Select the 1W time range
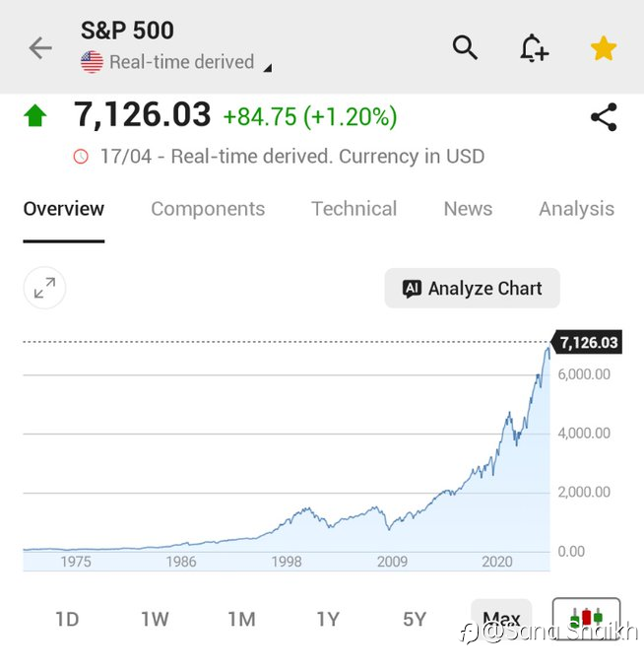 click(155, 619)
